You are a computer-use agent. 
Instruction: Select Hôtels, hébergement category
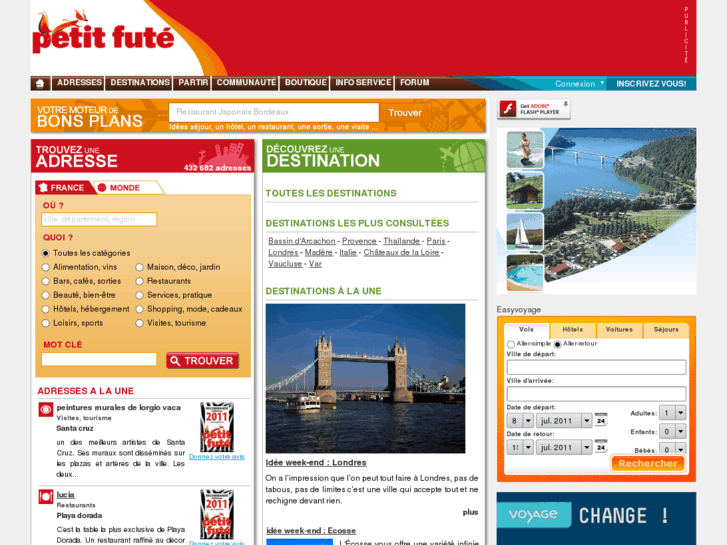[45, 309]
